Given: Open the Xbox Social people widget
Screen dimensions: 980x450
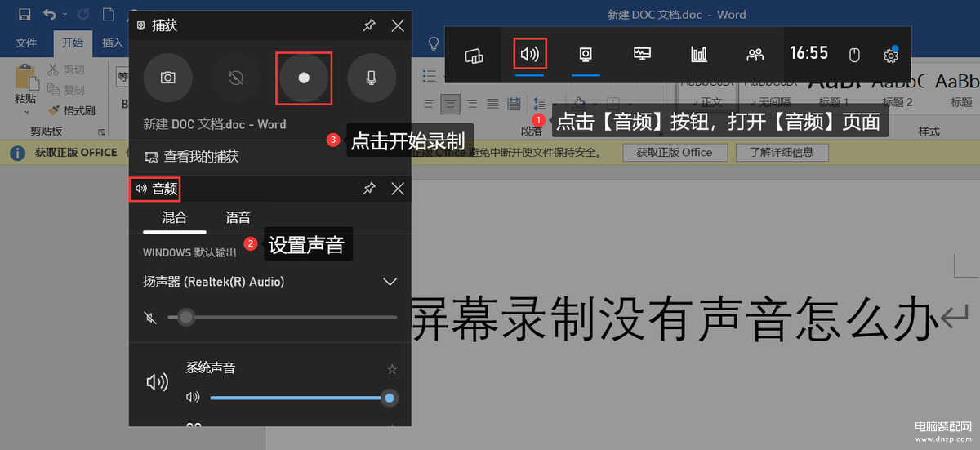Looking at the screenshot, I should click(755, 55).
